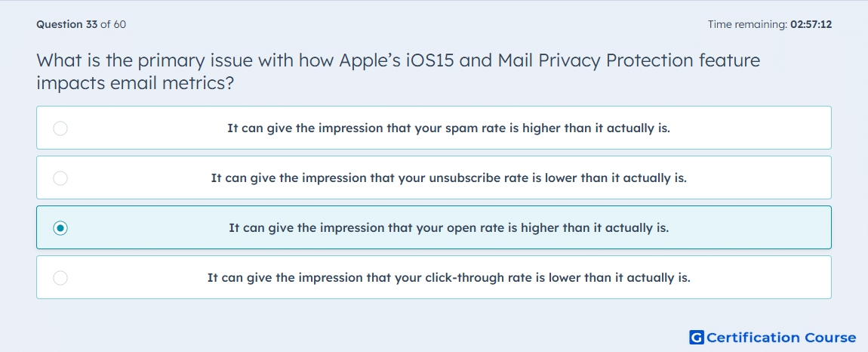Select the unsubscribe rate radio button
This screenshot has height=352, width=868.
tap(60, 178)
